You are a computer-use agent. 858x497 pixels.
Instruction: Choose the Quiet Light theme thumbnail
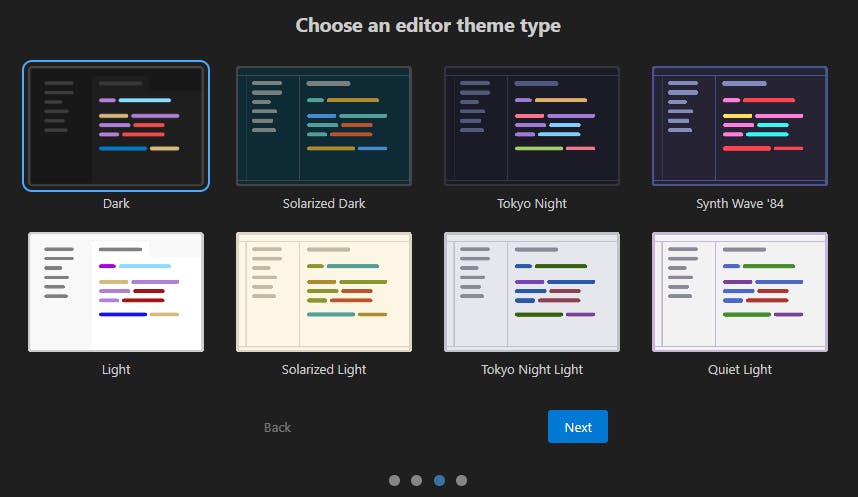pyautogui.click(x=740, y=292)
